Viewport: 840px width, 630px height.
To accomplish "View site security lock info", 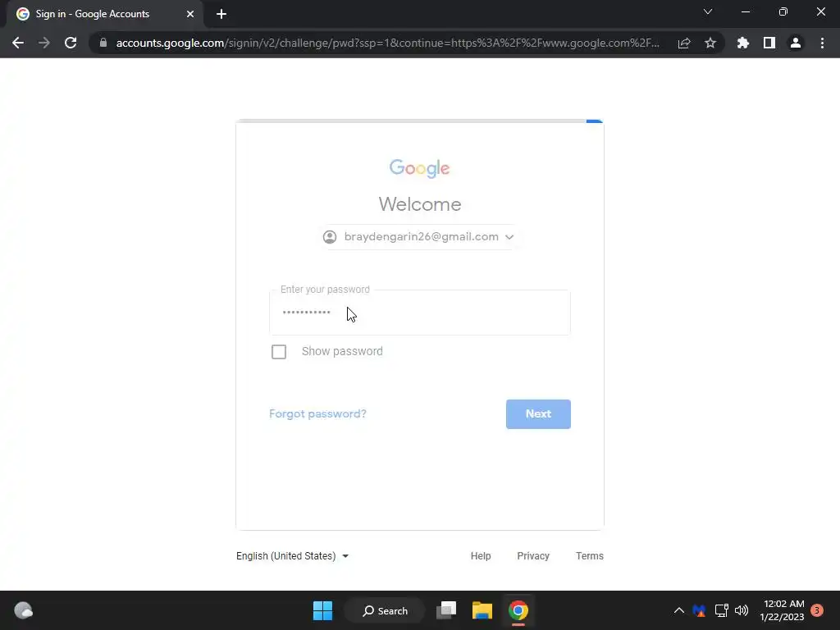I will click(x=103, y=43).
